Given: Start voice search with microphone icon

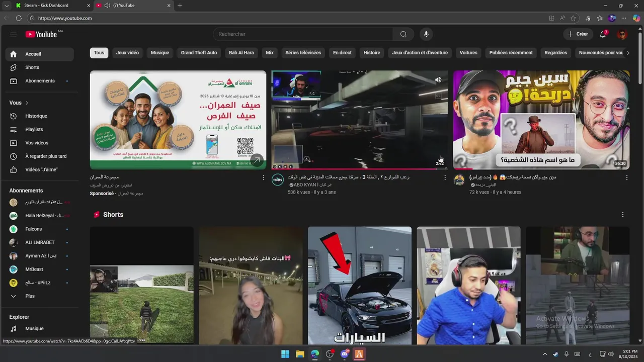Looking at the screenshot, I should click(426, 34).
